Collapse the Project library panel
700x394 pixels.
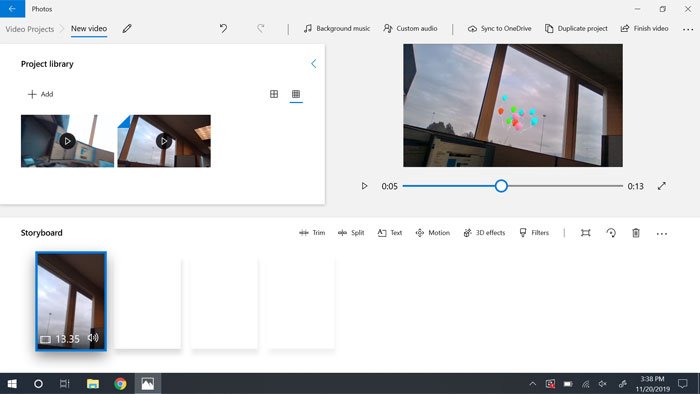[x=313, y=64]
